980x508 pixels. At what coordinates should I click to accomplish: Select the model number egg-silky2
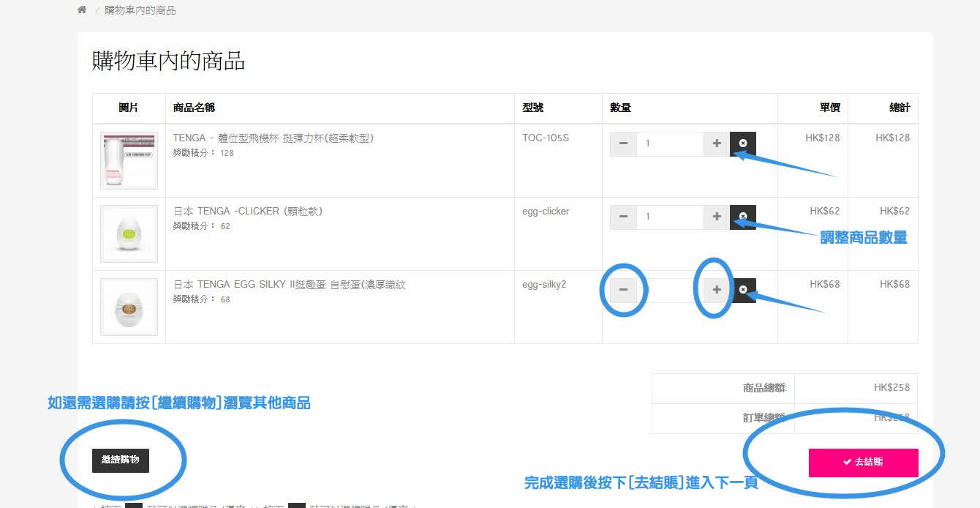click(544, 284)
